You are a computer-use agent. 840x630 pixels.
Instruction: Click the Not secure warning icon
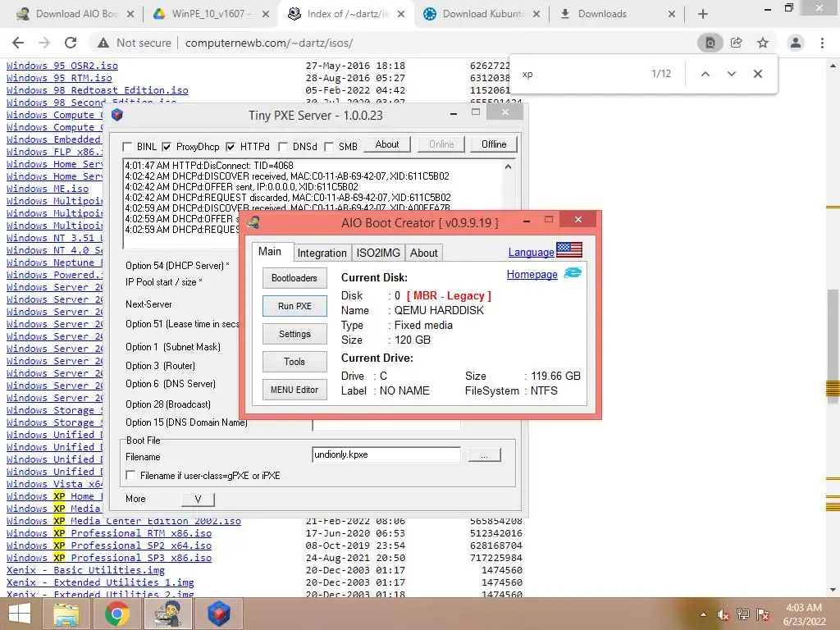(x=103, y=43)
